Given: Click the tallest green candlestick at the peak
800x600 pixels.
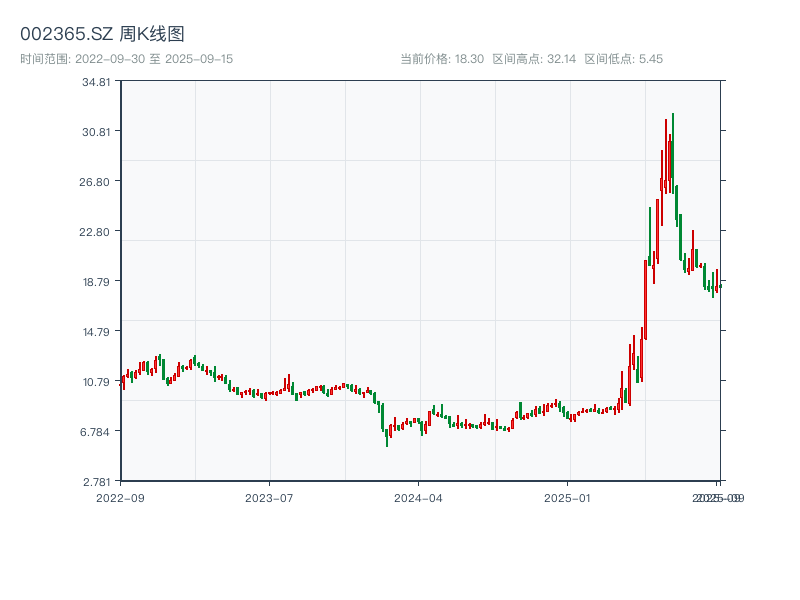Looking at the screenshot, I should (x=673, y=153).
